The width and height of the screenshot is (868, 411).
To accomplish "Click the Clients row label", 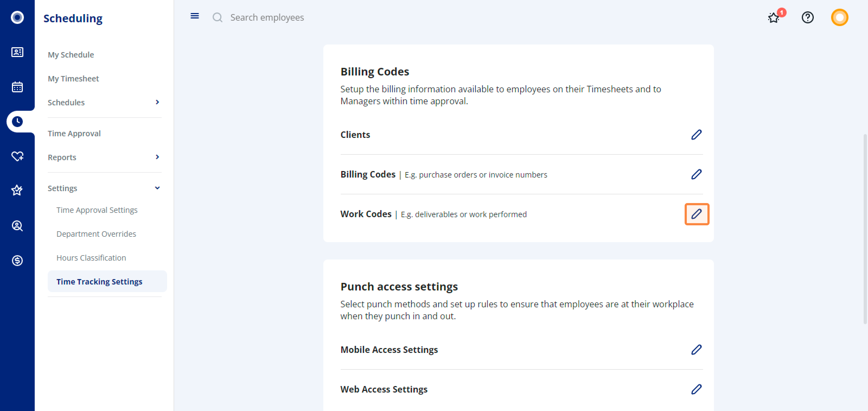I will pos(355,135).
